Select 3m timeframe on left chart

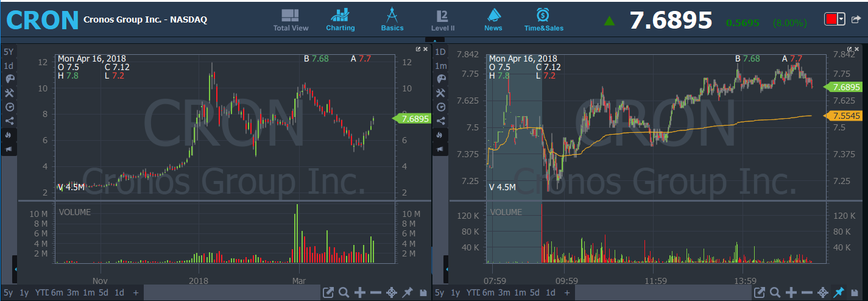pyautogui.click(x=72, y=292)
